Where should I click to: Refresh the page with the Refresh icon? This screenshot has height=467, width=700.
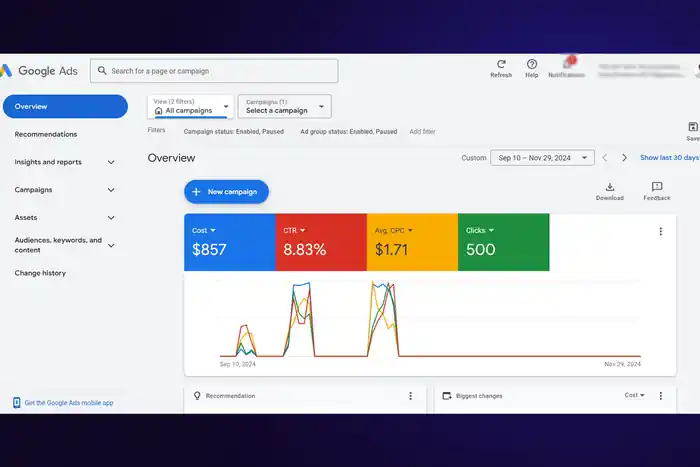click(x=501, y=64)
